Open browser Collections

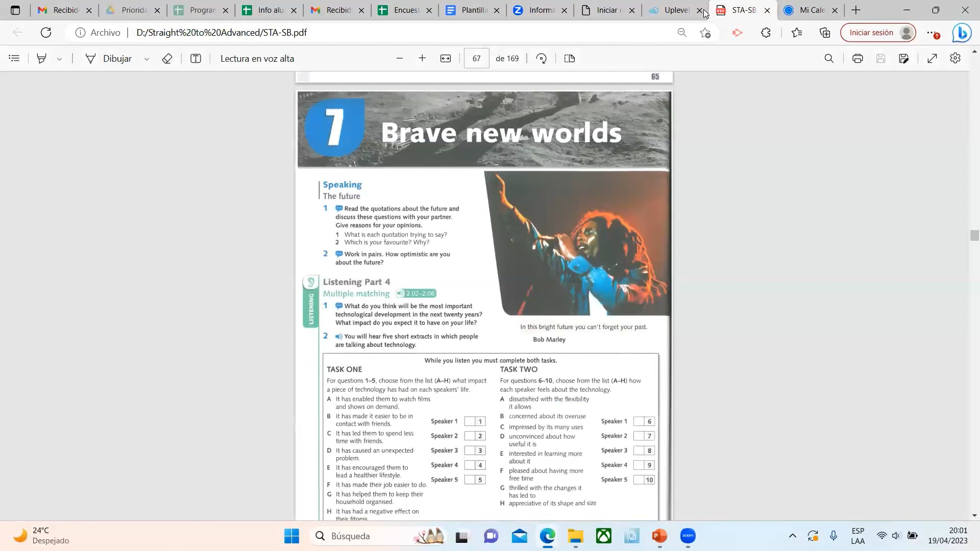click(x=825, y=33)
